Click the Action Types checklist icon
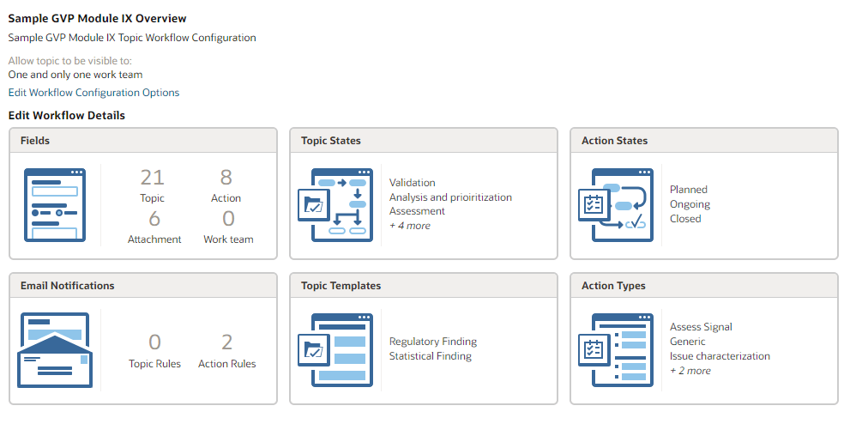The width and height of the screenshot is (868, 430). (615, 350)
